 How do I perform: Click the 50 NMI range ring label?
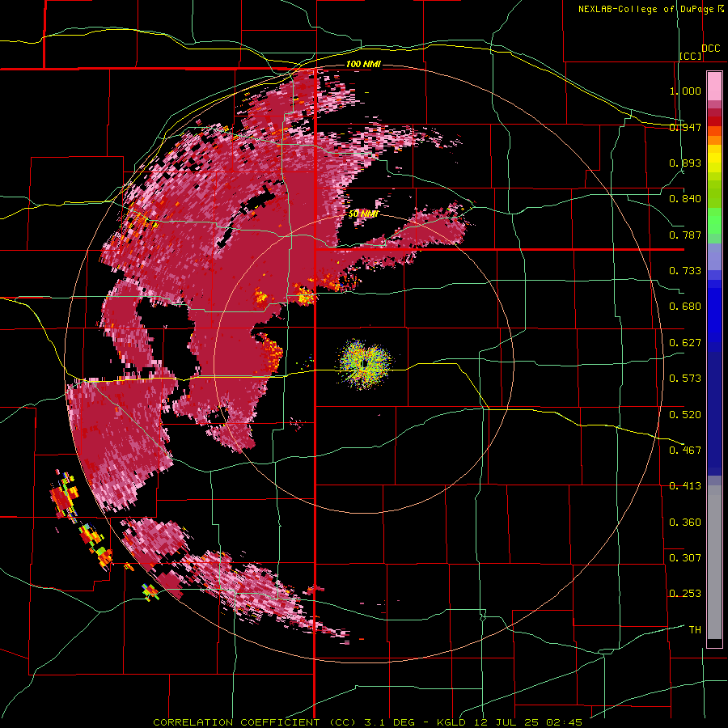[363, 214]
